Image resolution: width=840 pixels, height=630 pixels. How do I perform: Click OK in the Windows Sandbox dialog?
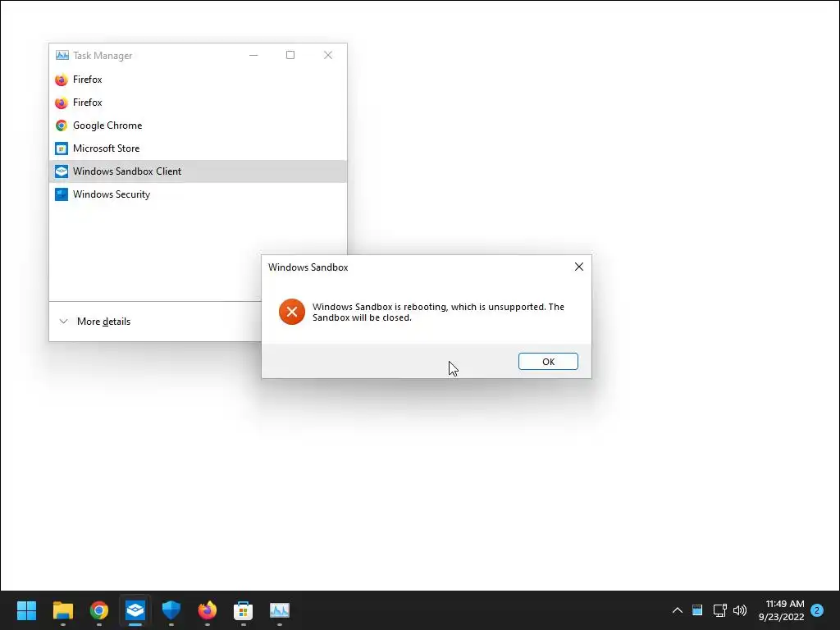coord(548,362)
